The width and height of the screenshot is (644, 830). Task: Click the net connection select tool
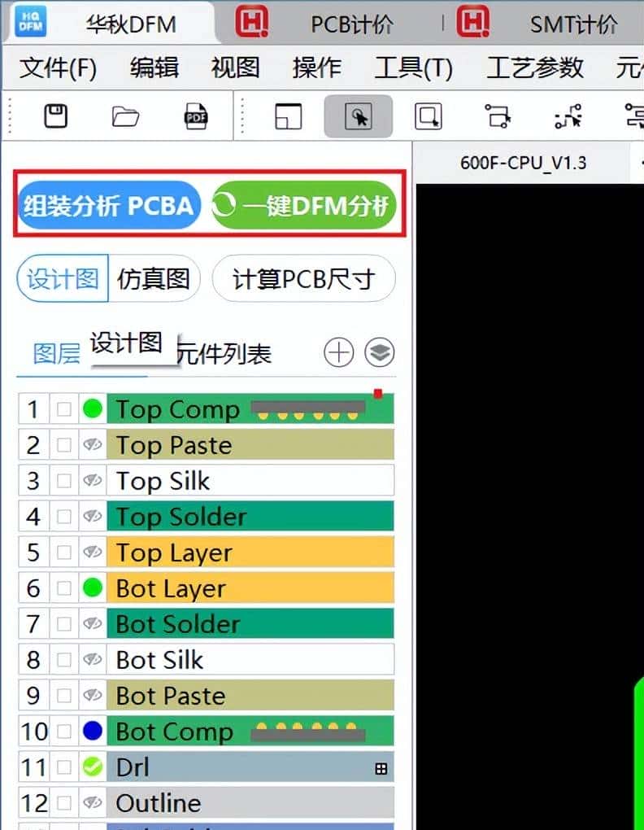(498, 116)
